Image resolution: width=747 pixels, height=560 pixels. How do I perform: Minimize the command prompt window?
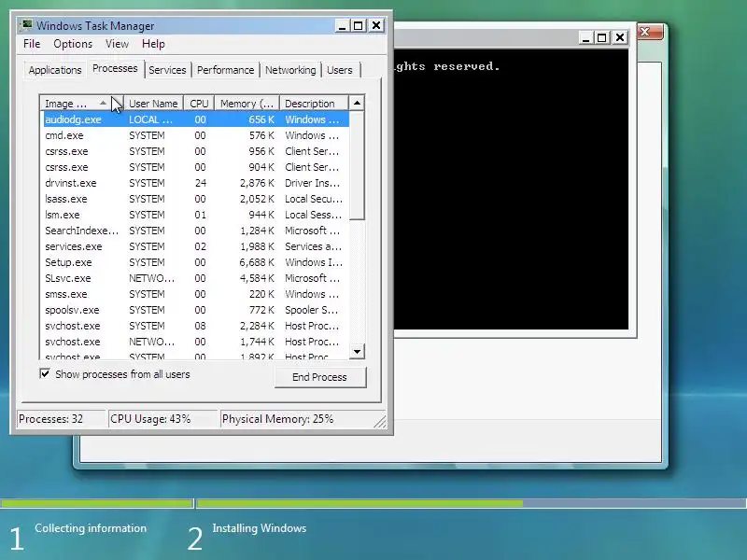585,37
